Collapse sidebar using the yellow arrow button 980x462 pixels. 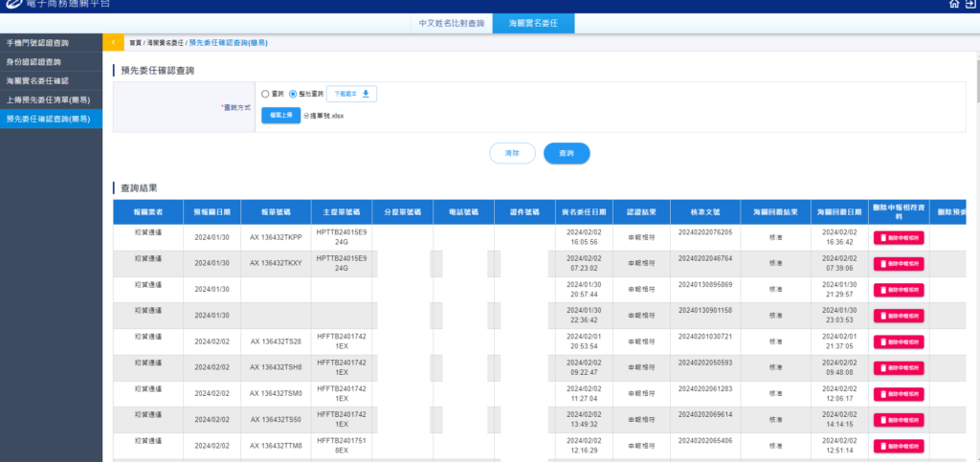[113, 42]
